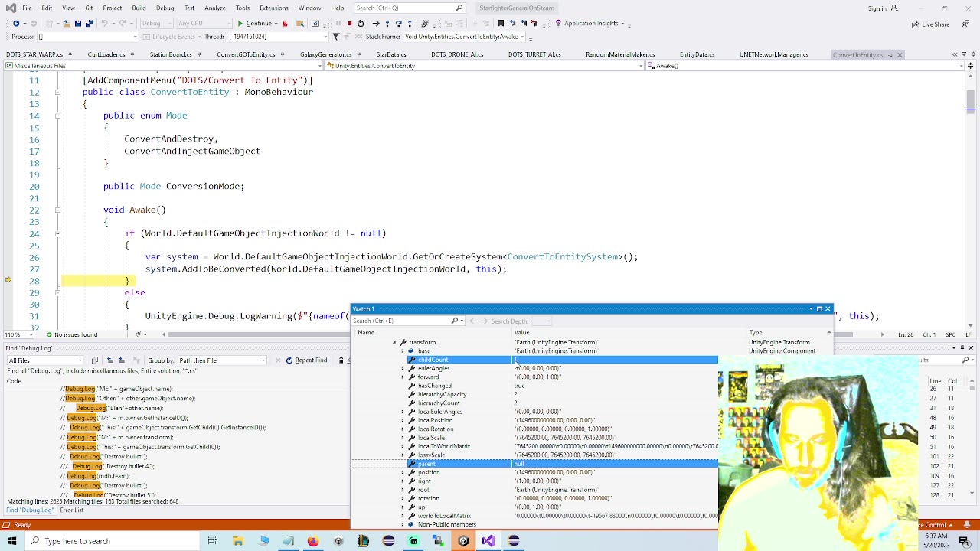Click the Windows Start button
Screen dimensions: 980x551
[12, 541]
